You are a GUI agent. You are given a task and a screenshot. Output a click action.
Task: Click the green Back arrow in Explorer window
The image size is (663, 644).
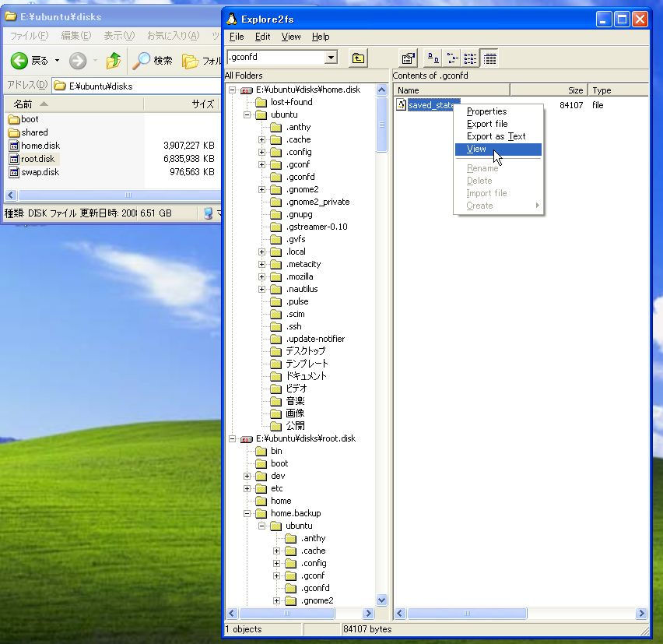tap(19, 61)
